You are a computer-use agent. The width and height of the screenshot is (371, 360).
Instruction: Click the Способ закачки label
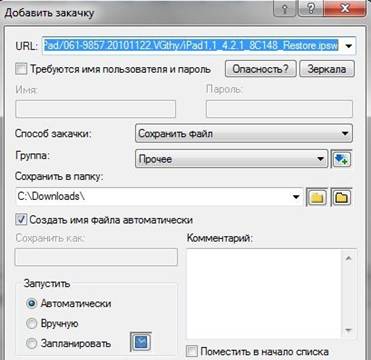tap(53, 133)
